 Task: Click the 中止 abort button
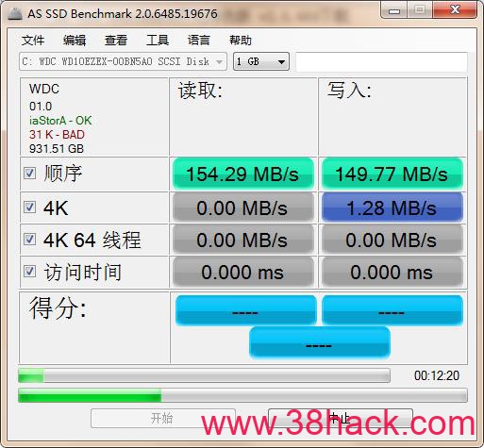341,418
